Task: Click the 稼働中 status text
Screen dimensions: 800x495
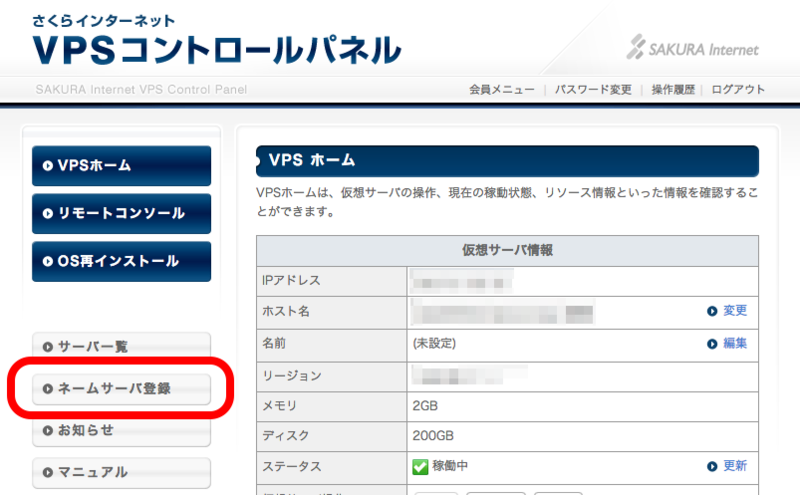Action: [x=450, y=466]
